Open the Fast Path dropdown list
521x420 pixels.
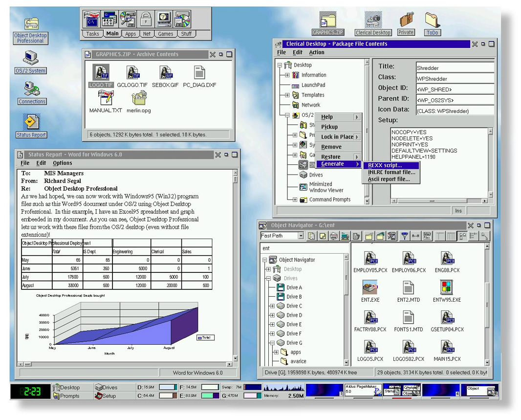click(x=301, y=236)
